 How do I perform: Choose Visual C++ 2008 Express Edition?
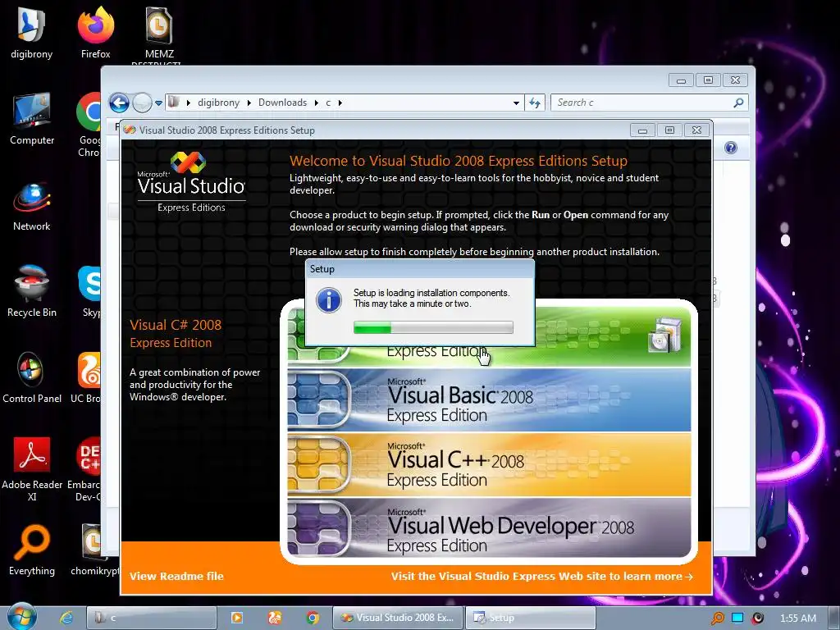(x=489, y=464)
